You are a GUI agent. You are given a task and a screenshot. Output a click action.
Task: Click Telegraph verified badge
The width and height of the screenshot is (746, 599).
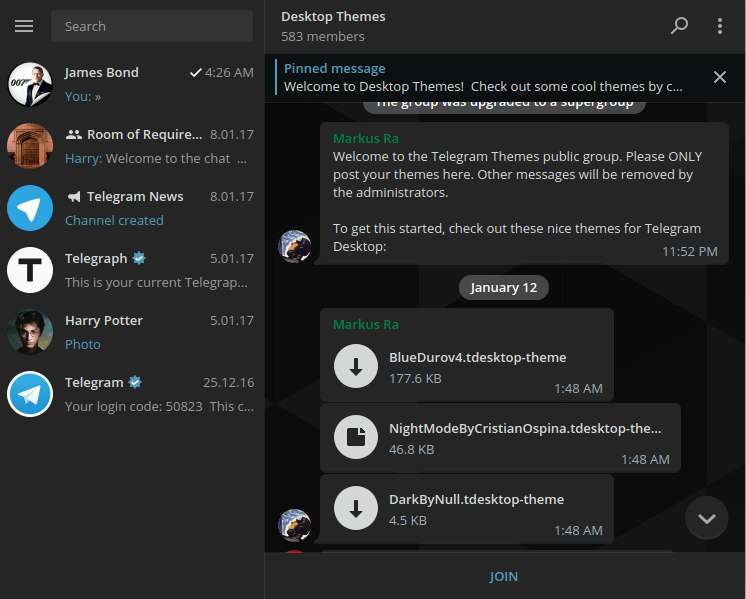[139, 258]
